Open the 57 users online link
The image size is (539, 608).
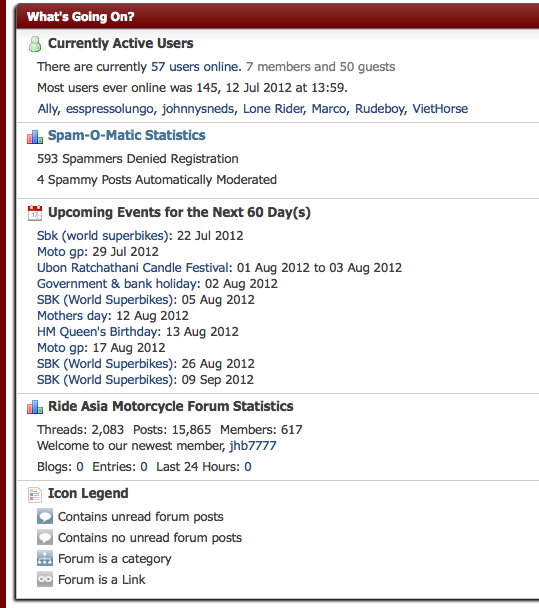[196, 67]
